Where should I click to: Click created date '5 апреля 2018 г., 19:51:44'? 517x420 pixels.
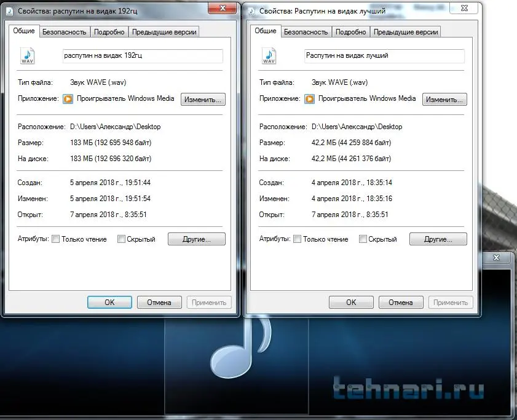110,183
